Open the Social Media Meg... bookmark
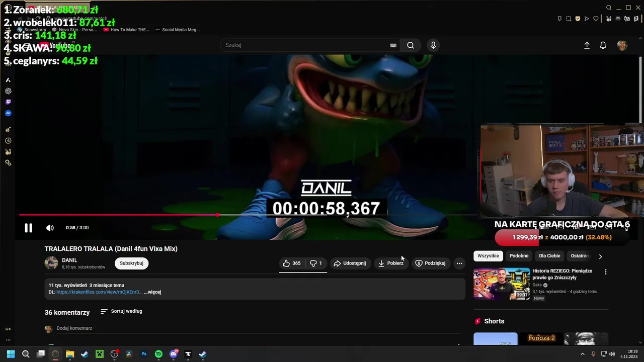Viewport: 644px width, 362px height. (x=177, y=30)
